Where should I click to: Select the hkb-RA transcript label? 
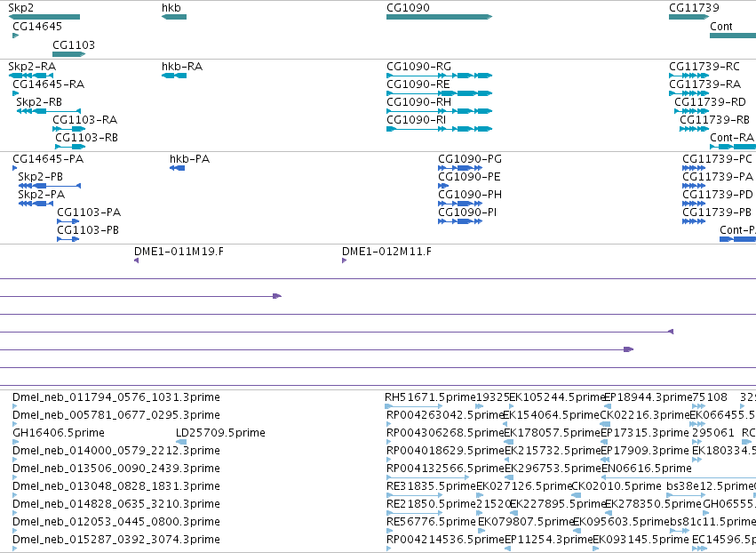(182, 67)
